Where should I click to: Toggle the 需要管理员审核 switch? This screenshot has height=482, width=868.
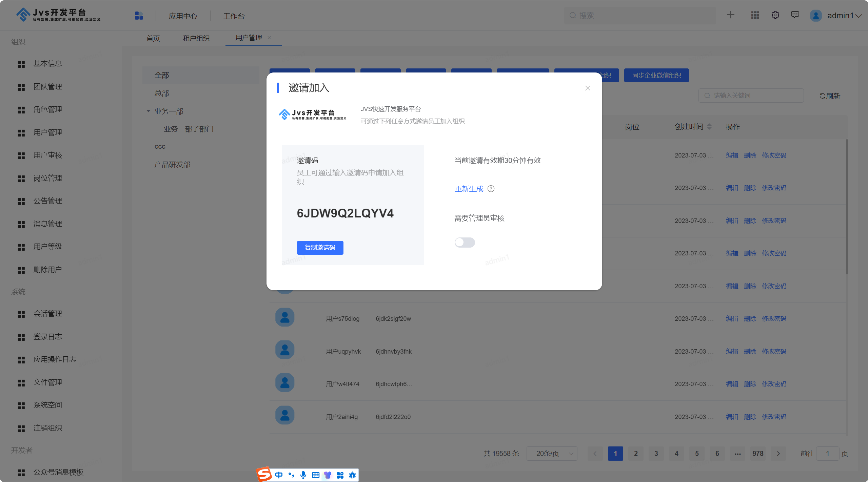tap(465, 243)
